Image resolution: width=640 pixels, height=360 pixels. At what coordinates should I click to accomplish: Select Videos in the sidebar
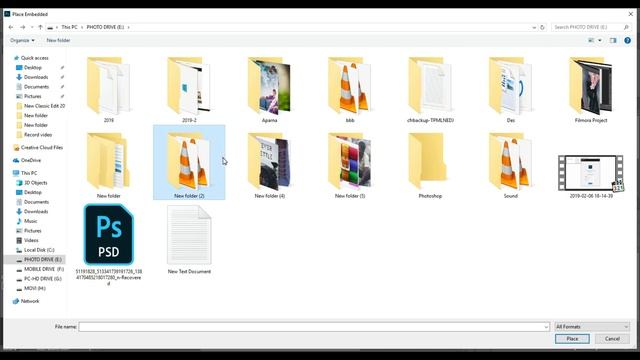31,240
